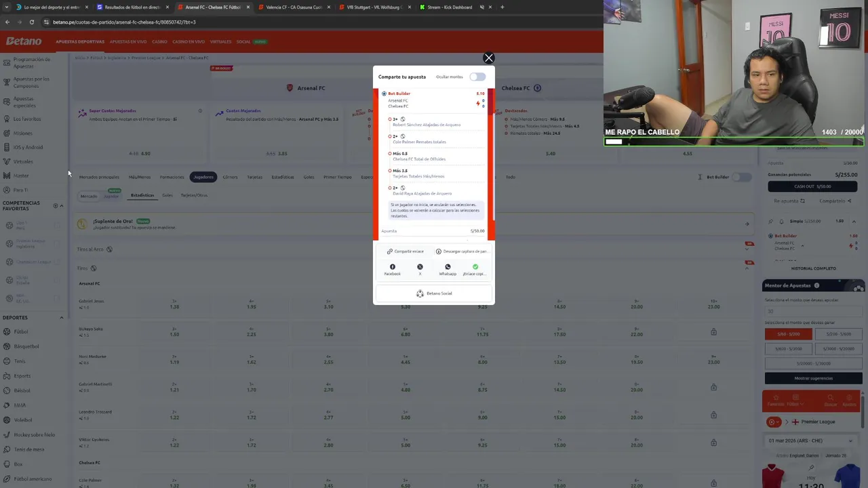Collapse Simple bet row chevron
The height and width of the screenshot is (488, 868).
pos(854,221)
